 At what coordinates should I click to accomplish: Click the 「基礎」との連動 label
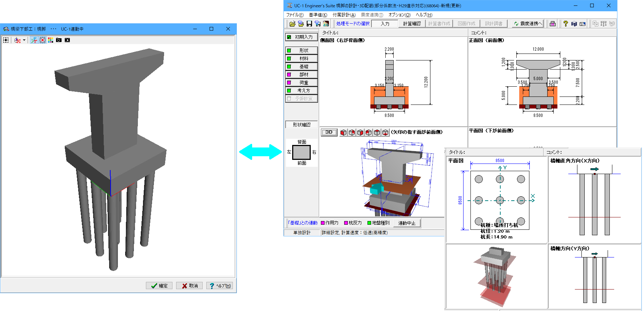point(302,223)
